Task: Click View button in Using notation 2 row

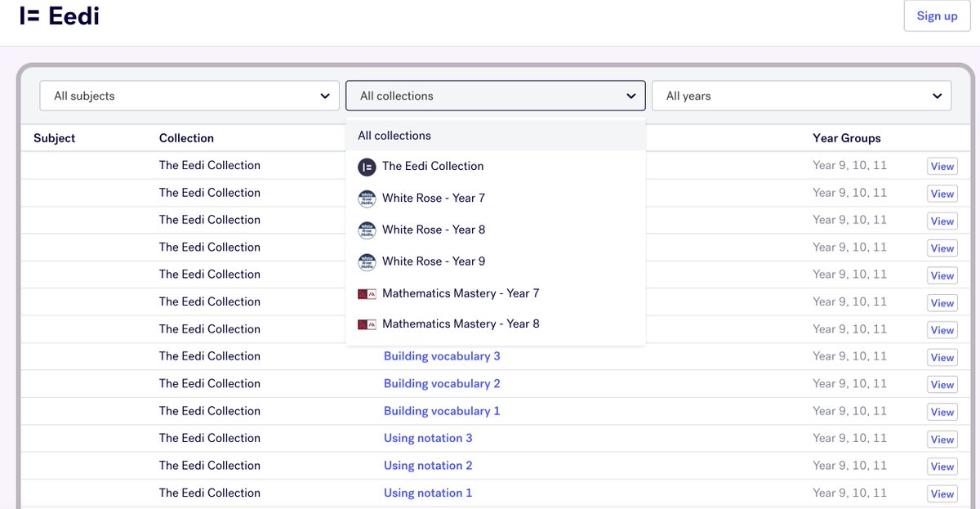Action: point(942,467)
